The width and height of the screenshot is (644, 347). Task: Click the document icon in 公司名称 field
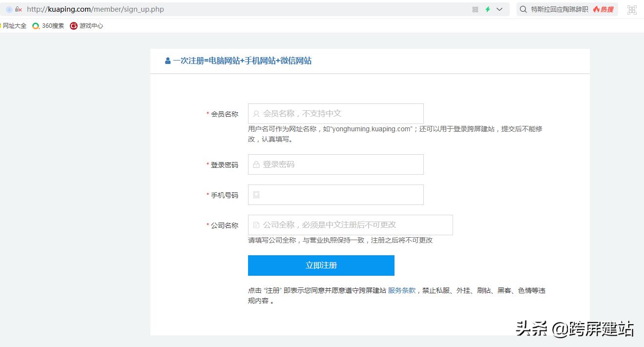pos(256,225)
